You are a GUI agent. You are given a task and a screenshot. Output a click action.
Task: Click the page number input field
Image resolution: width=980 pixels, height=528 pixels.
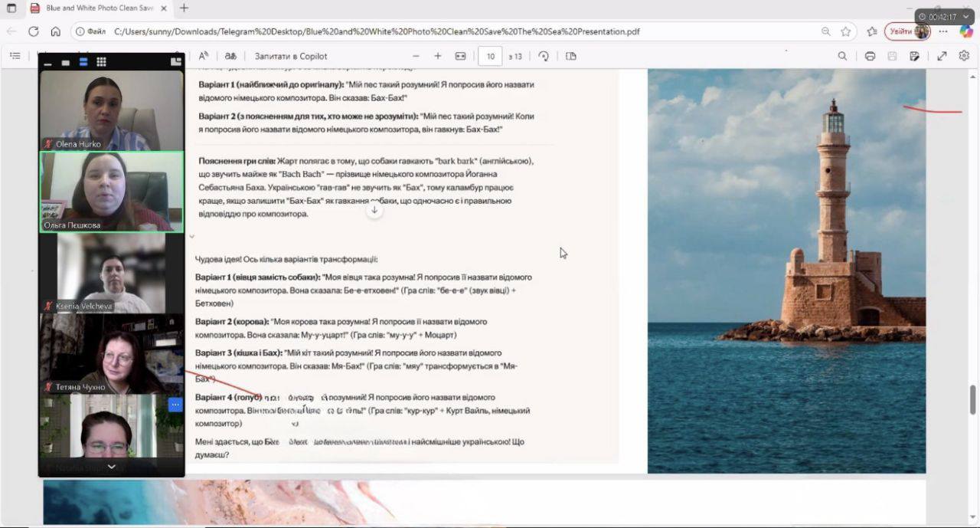tap(490, 56)
